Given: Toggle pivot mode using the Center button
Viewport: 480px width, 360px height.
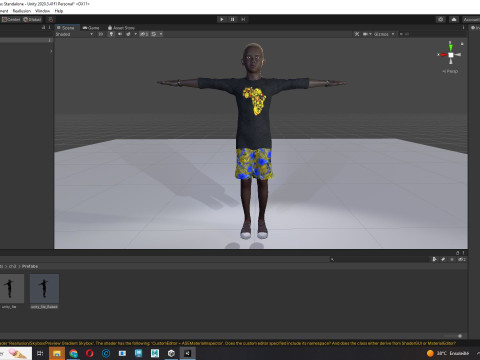Looking at the screenshot, I should tap(11, 20).
